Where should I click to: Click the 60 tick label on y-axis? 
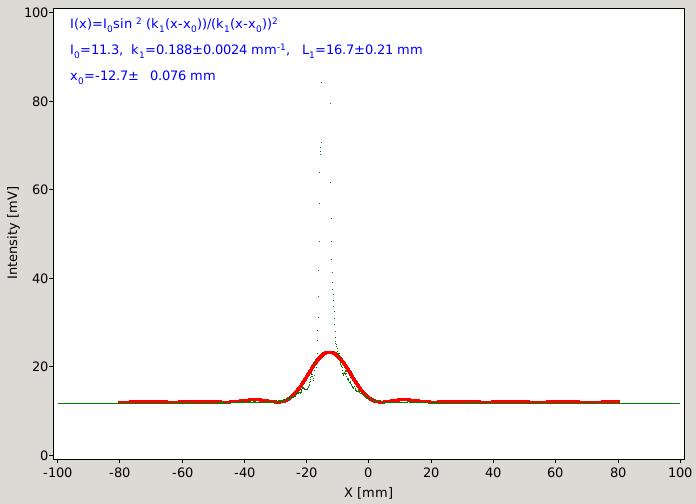pyautogui.click(x=40, y=190)
